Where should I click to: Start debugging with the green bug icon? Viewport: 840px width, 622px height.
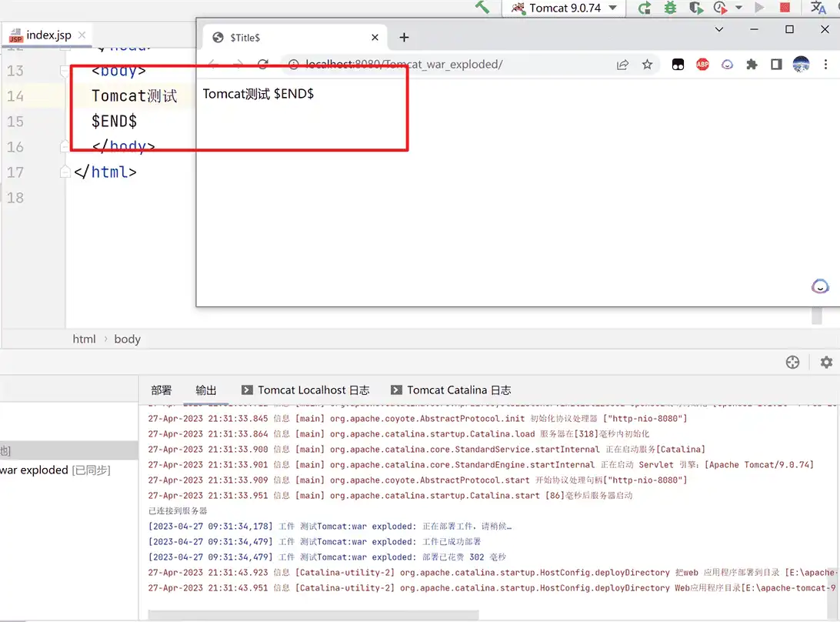[671, 8]
